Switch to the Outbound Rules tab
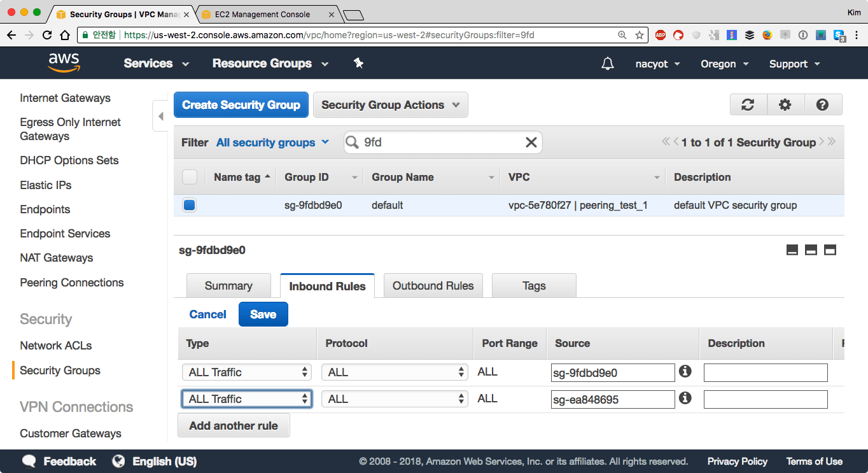868x473 pixels. [433, 286]
